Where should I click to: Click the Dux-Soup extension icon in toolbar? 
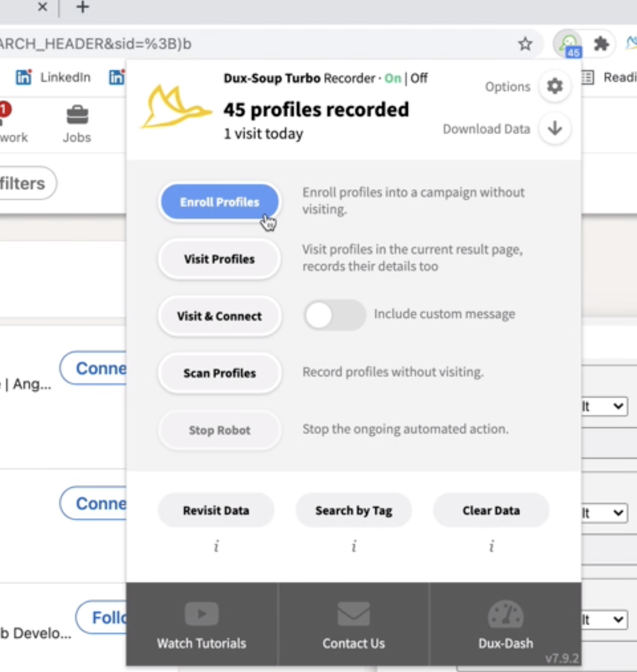568,44
